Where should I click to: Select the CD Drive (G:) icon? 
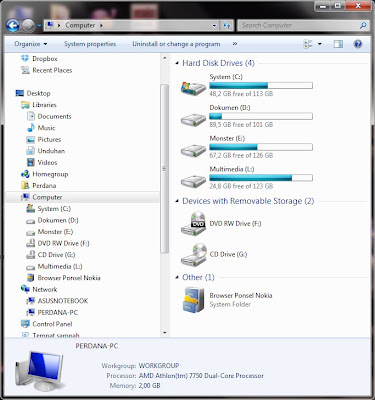point(193,255)
